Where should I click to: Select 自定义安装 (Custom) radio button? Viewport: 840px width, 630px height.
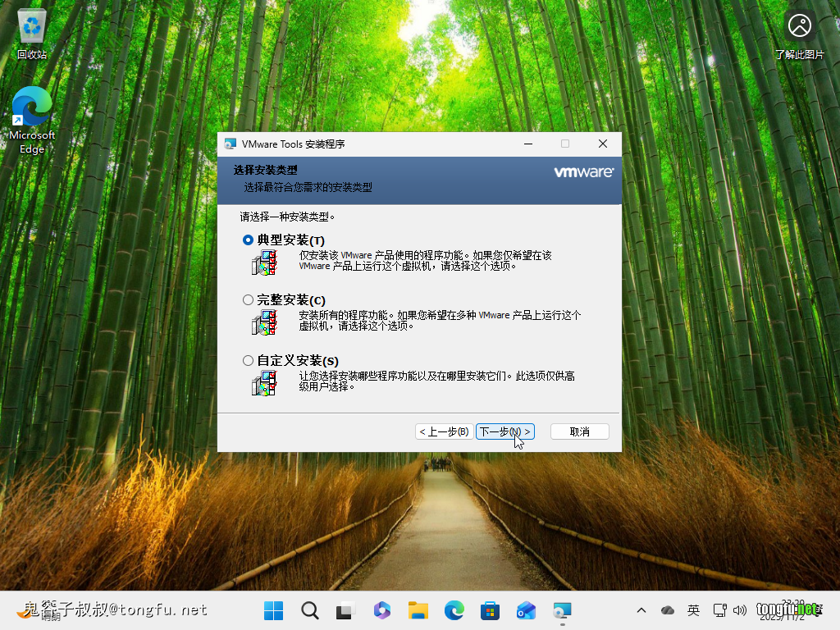click(249, 361)
